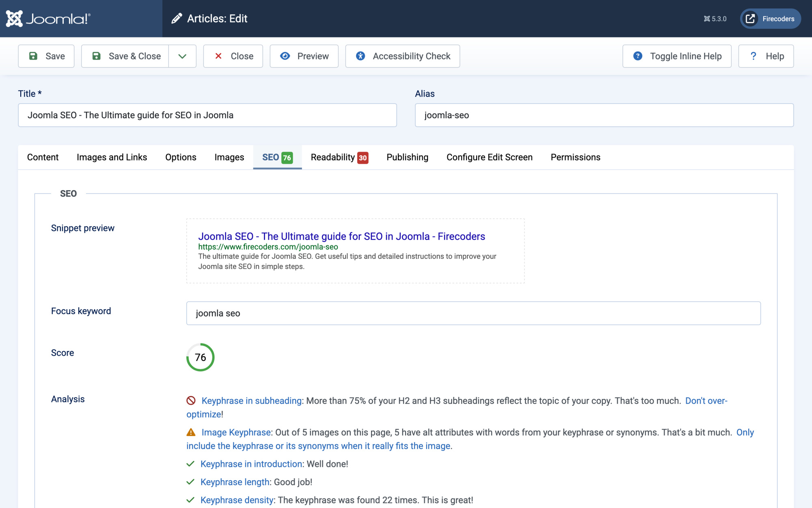Open Configure Edit Screen tab

click(489, 157)
